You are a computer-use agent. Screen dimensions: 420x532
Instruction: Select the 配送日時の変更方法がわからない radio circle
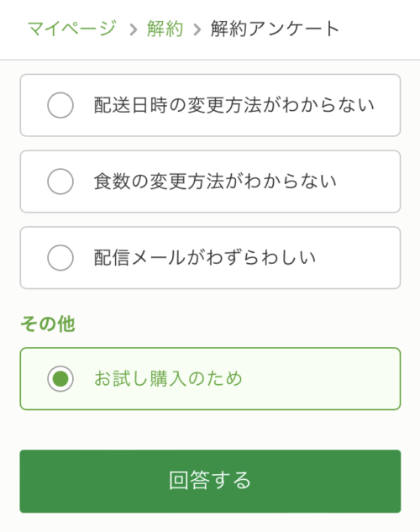(x=60, y=105)
